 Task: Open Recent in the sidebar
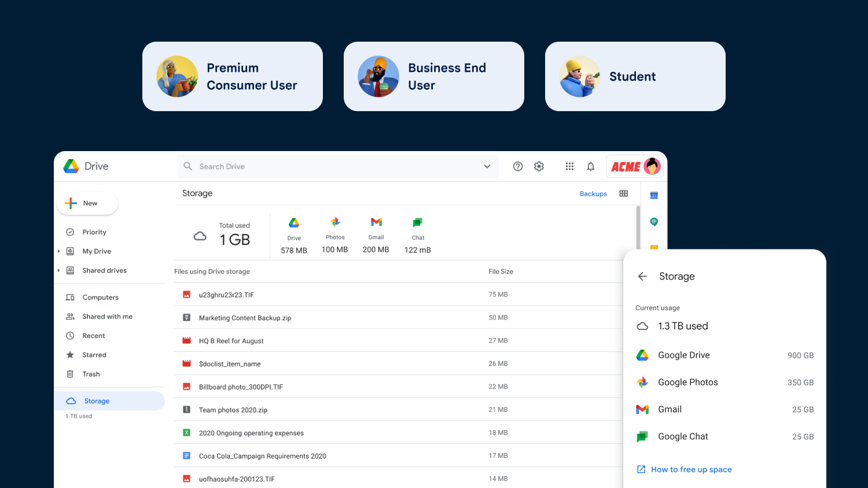point(94,336)
